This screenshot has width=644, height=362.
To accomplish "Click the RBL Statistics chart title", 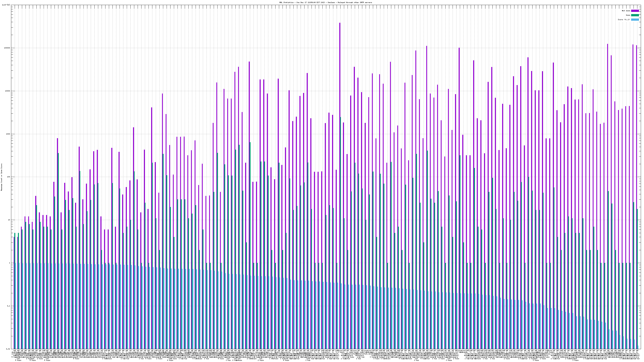I will pyautogui.click(x=325, y=2).
